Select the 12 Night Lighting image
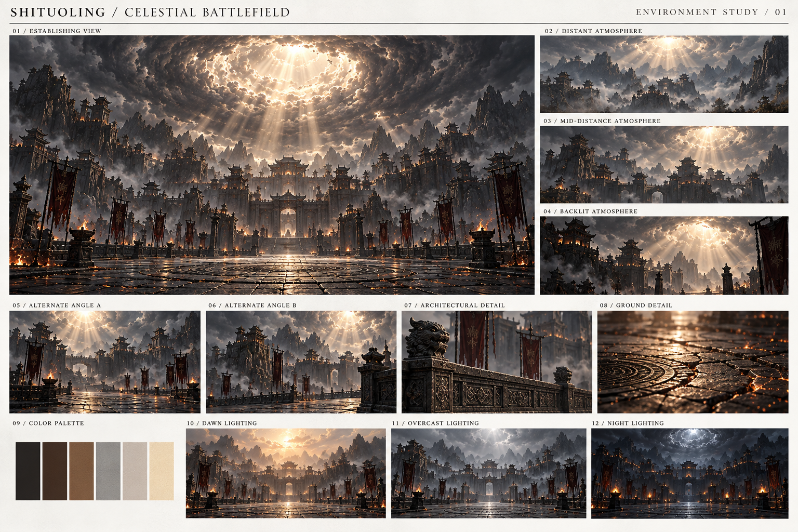Image resolution: width=798 pixels, height=532 pixels. tap(690, 473)
